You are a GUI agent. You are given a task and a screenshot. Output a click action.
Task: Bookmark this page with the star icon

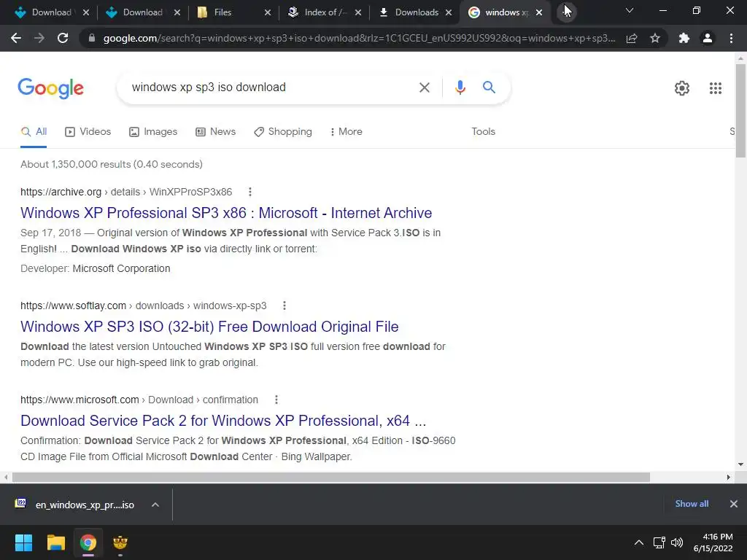click(655, 38)
